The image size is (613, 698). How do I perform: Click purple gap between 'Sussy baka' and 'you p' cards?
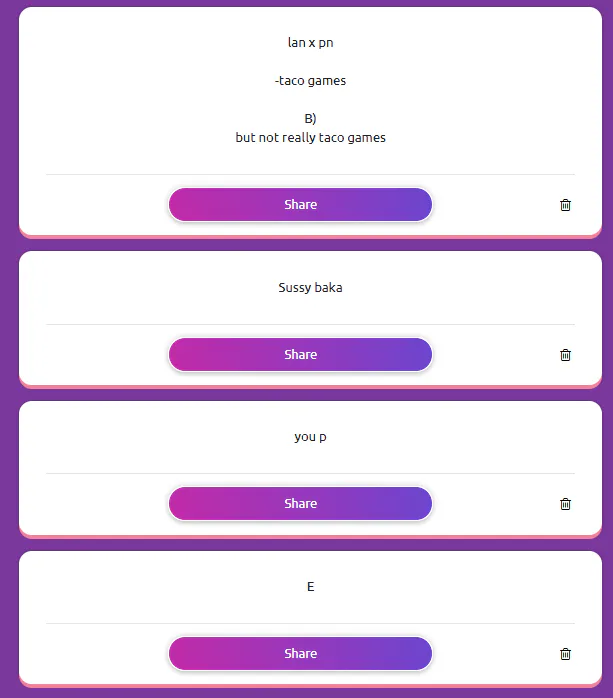coord(310,395)
